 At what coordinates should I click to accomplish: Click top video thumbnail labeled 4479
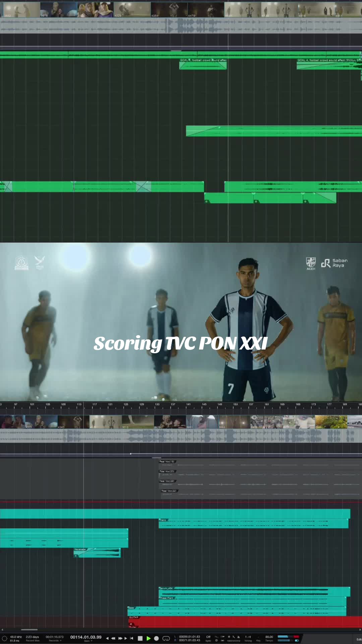(205, 9)
